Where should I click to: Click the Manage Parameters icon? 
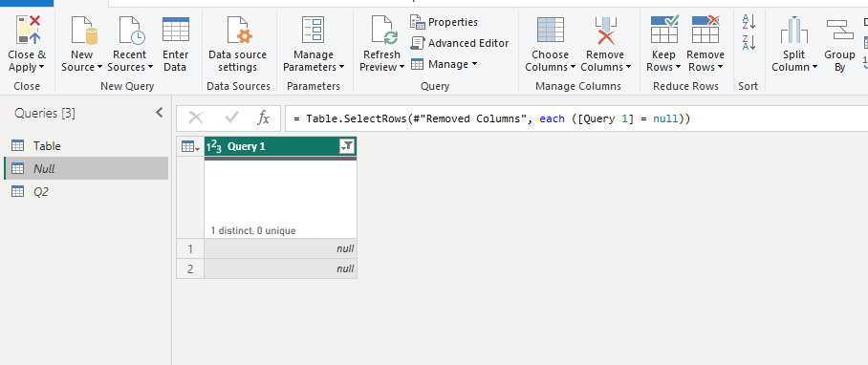point(314,30)
